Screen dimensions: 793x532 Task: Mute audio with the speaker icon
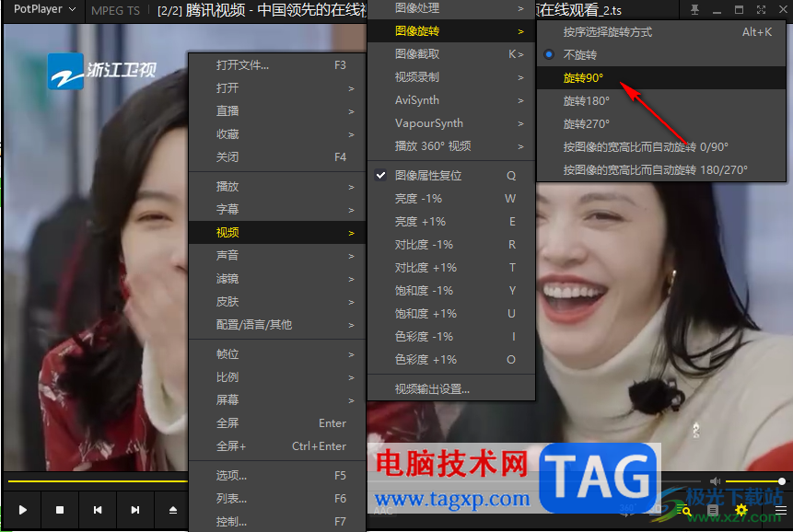click(x=715, y=481)
